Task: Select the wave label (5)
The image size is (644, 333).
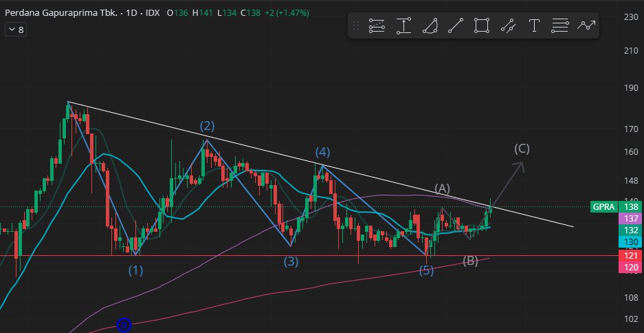Action: tap(426, 270)
